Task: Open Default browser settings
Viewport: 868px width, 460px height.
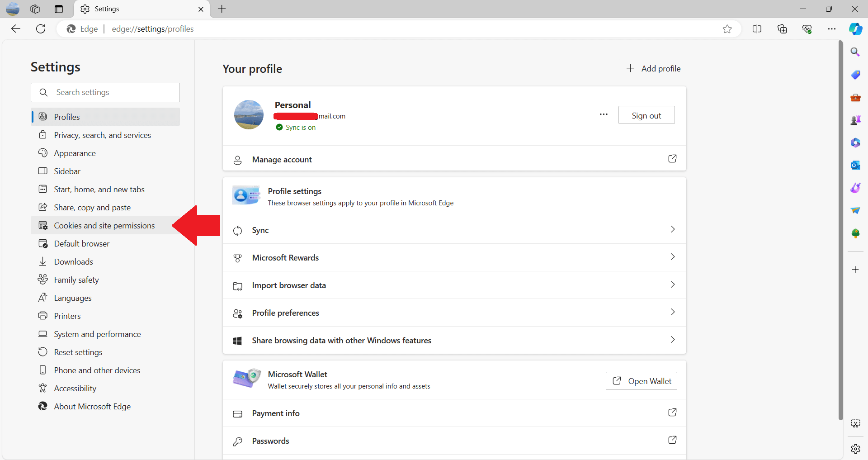Action: pyautogui.click(x=105, y=243)
